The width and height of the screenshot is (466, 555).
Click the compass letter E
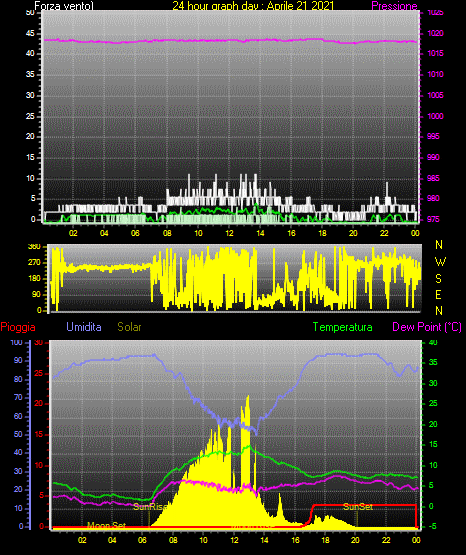pyautogui.click(x=438, y=294)
